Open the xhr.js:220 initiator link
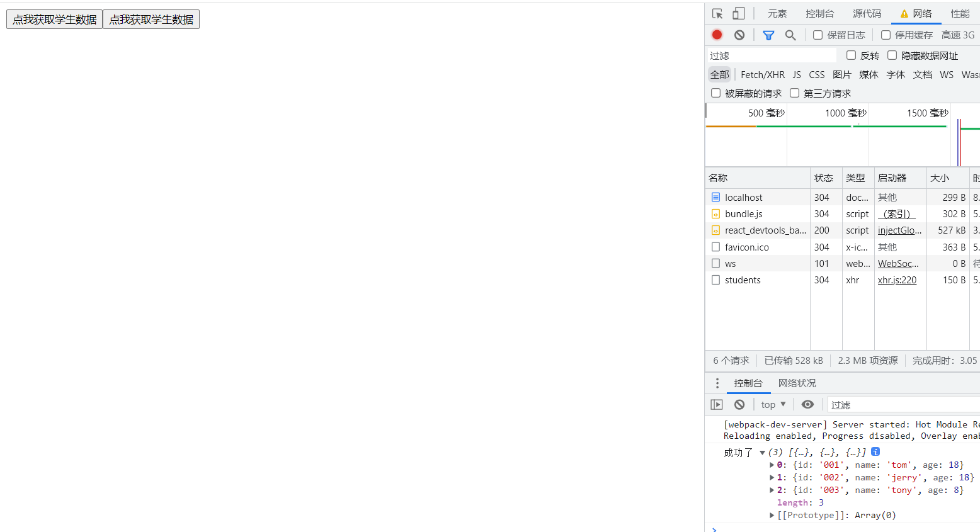This screenshot has height=532, width=980. (x=897, y=280)
